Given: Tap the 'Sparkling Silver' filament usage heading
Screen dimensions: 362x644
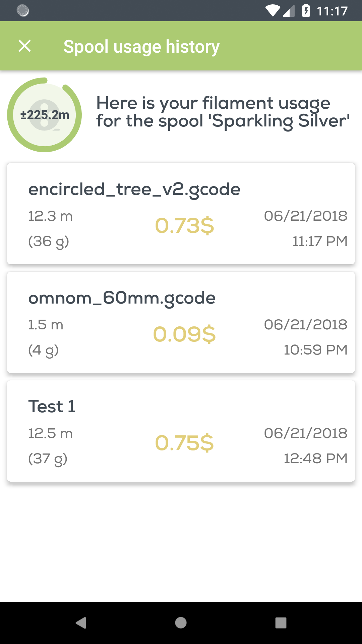Looking at the screenshot, I should click(223, 112).
